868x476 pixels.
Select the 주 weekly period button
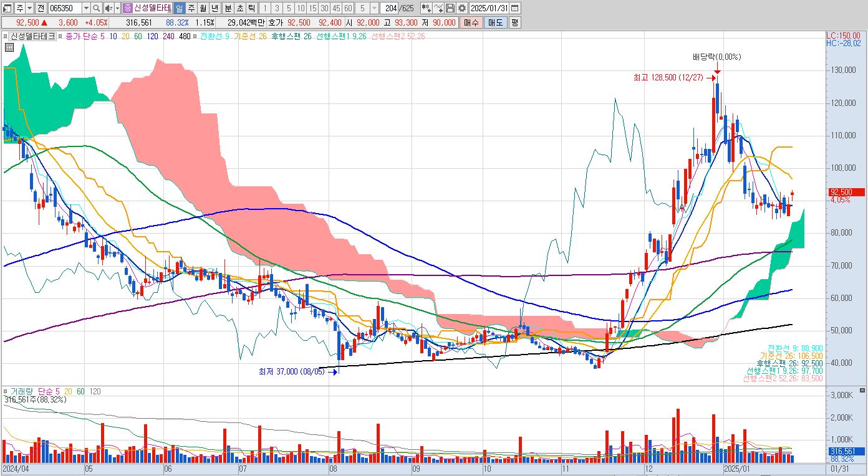tap(191, 8)
